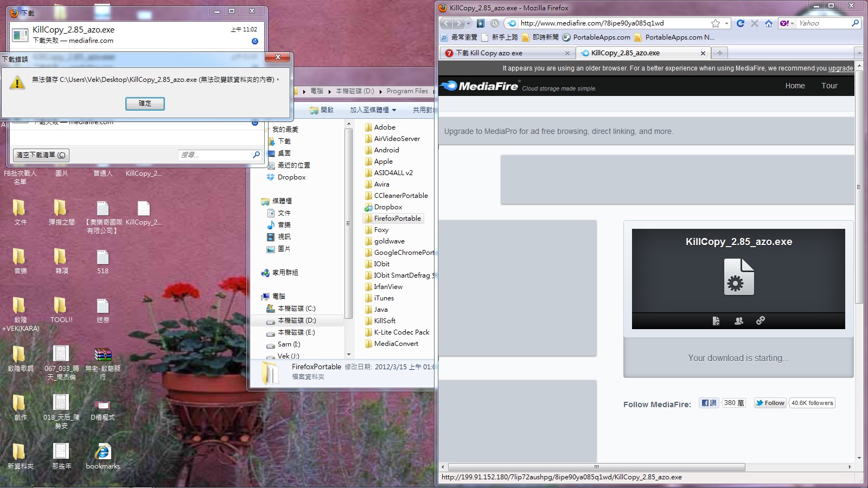Star the page with the bookmark icon

(716, 23)
